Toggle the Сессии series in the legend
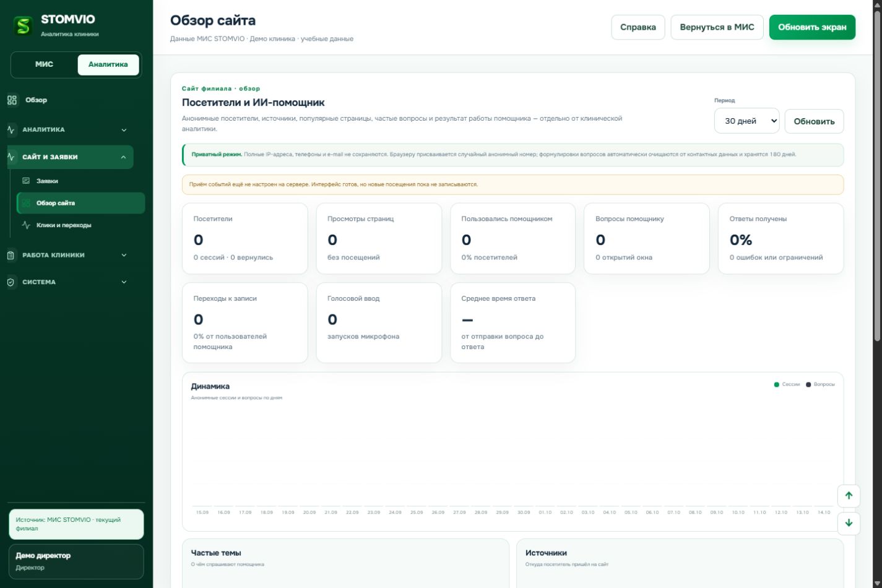Viewport: 882px width, 588px height. 787,384
